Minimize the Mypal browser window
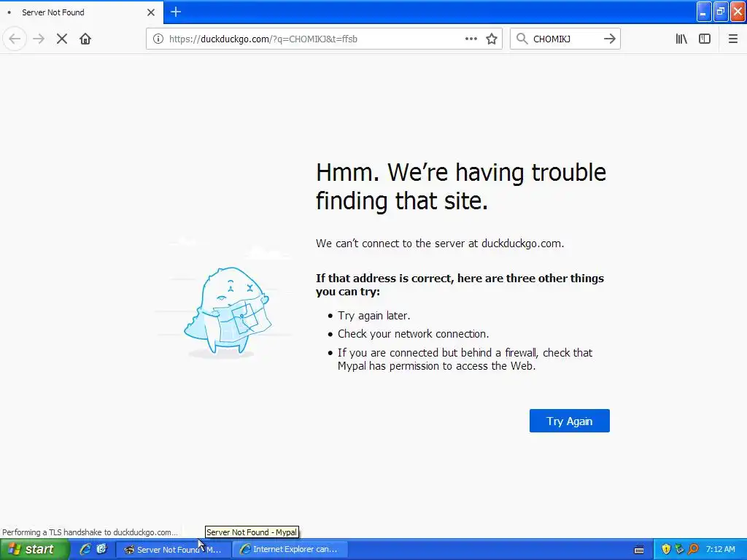This screenshot has width=747, height=560. 704,12
